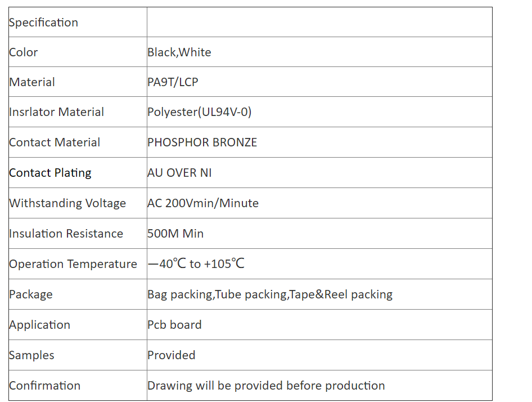Select the Withstanding Voltage label
Viewport: 532px width, 402px height.
click(67, 203)
